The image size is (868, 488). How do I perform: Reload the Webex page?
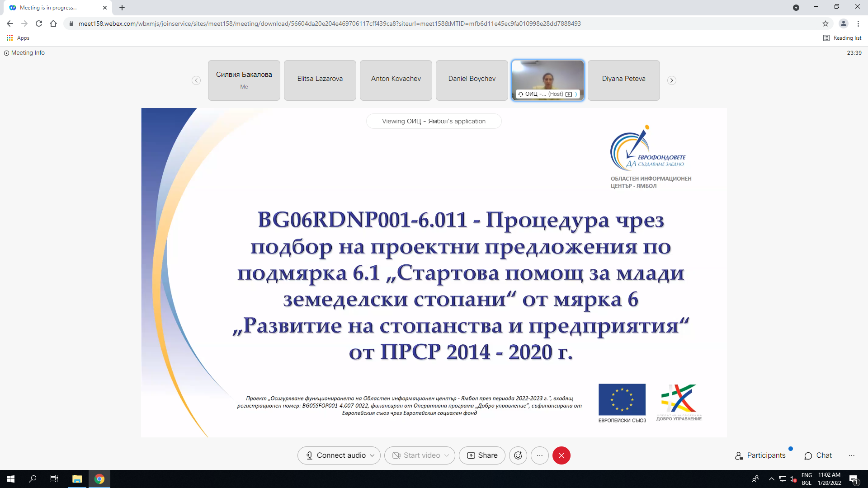coord(39,23)
